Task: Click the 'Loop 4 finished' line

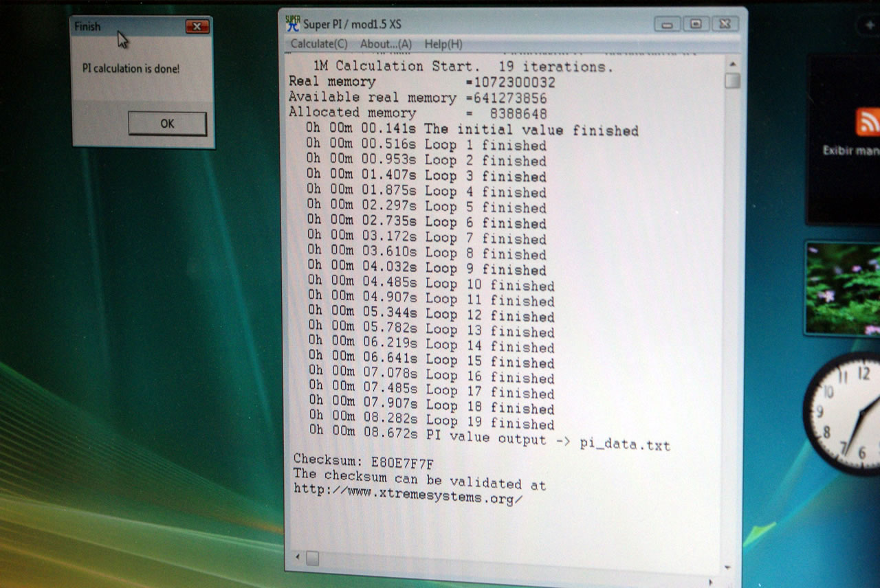Action: pyautogui.click(x=426, y=191)
